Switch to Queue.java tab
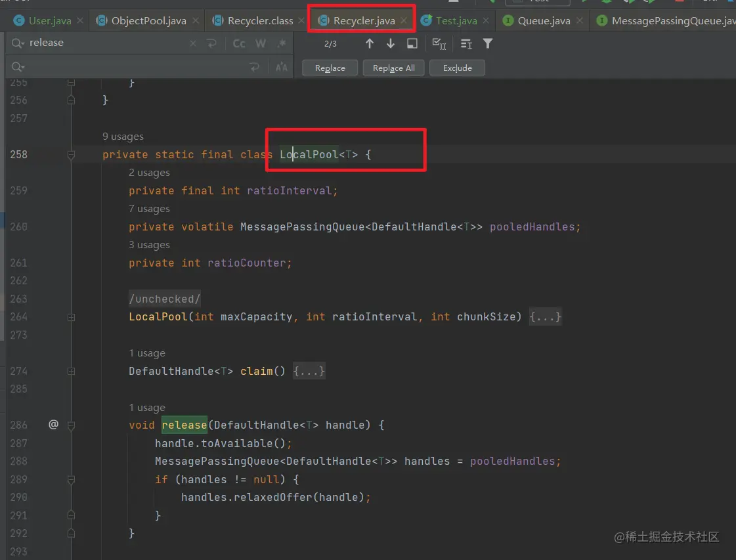The image size is (736, 560). click(544, 20)
